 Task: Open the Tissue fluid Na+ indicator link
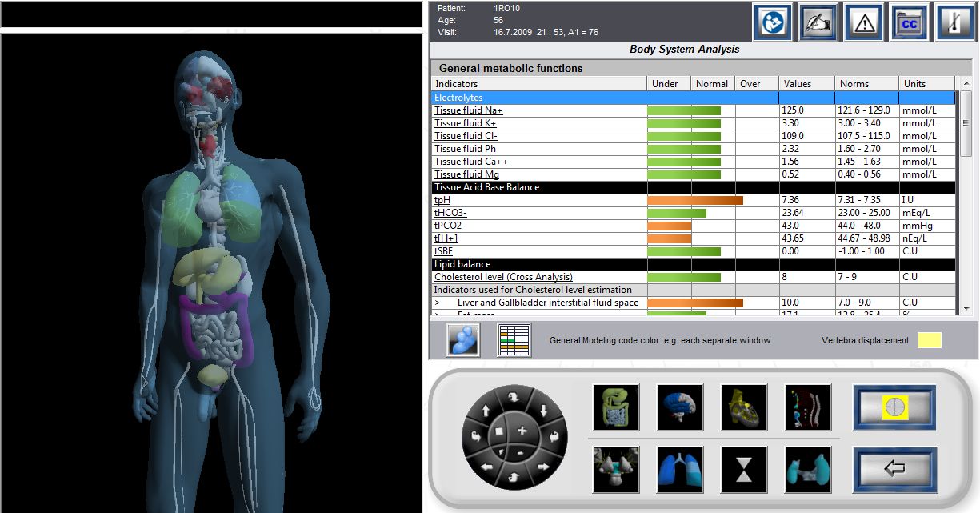click(x=468, y=110)
